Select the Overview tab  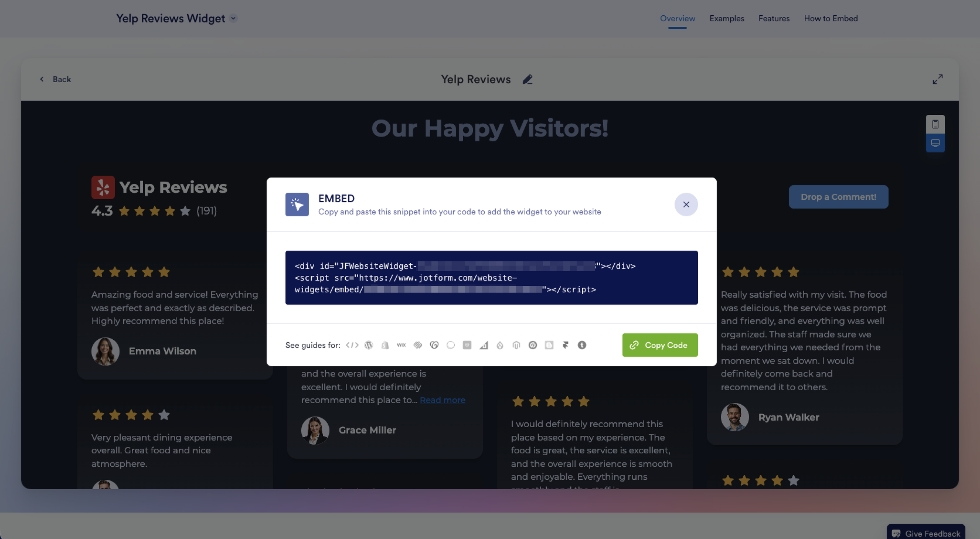point(677,18)
